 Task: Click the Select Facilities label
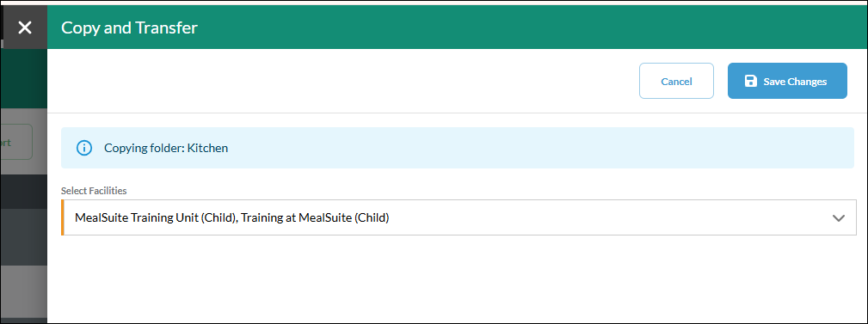coord(94,191)
